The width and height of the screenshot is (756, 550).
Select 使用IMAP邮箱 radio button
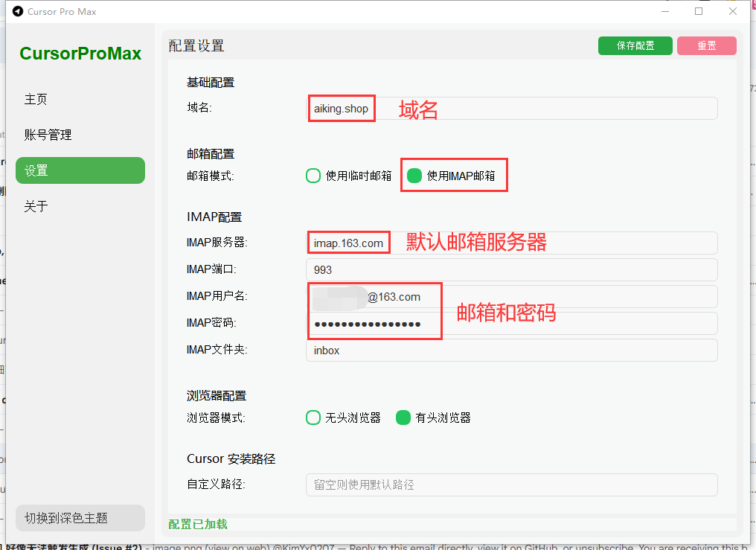click(x=414, y=176)
